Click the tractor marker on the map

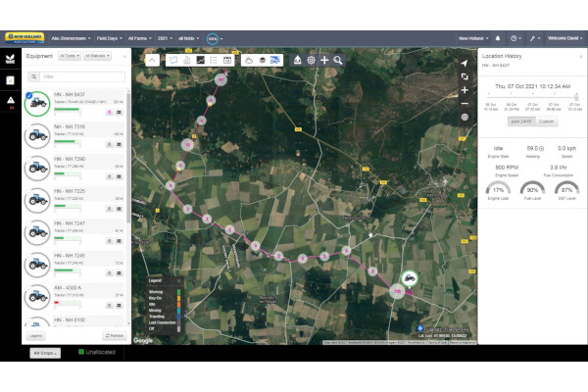[410, 278]
